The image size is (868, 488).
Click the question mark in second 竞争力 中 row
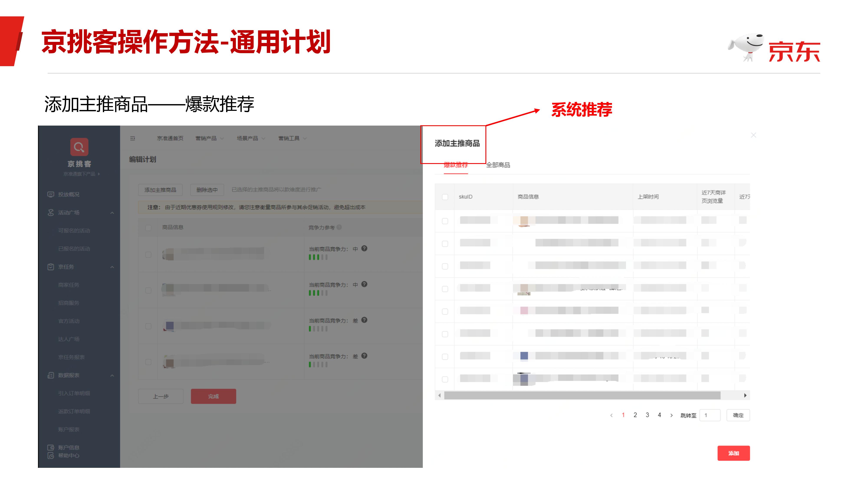(364, 284)
